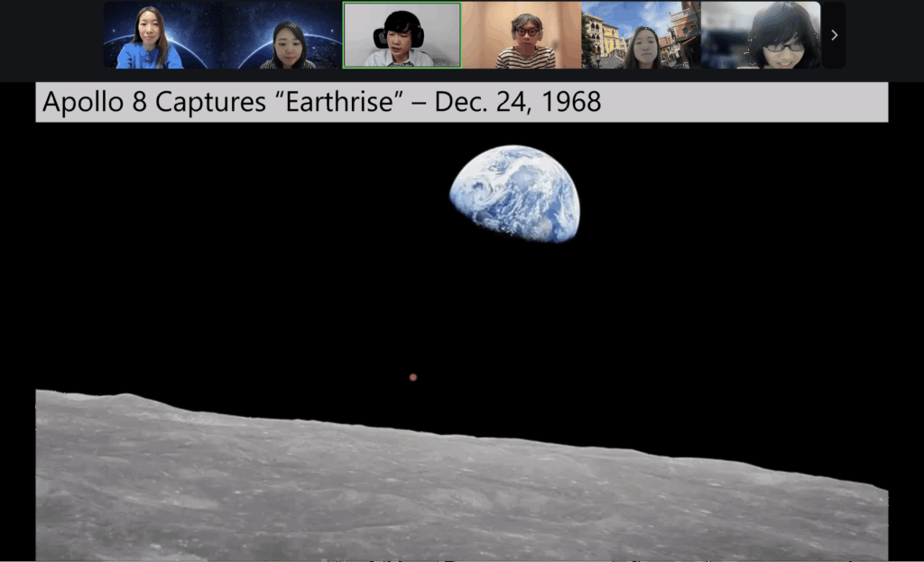
Task: Show next participants with the right chevron
Action: 834,35
